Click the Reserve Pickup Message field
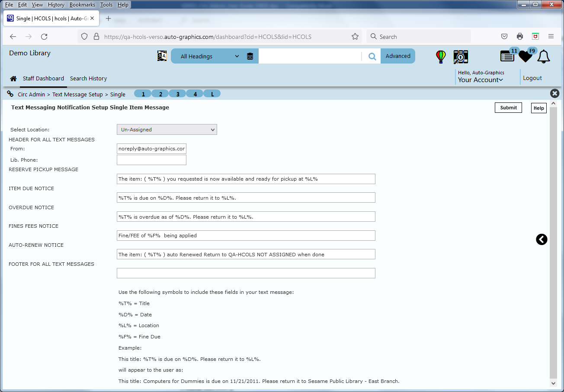This screenshot has height=392, width=564. coord(246,179)
